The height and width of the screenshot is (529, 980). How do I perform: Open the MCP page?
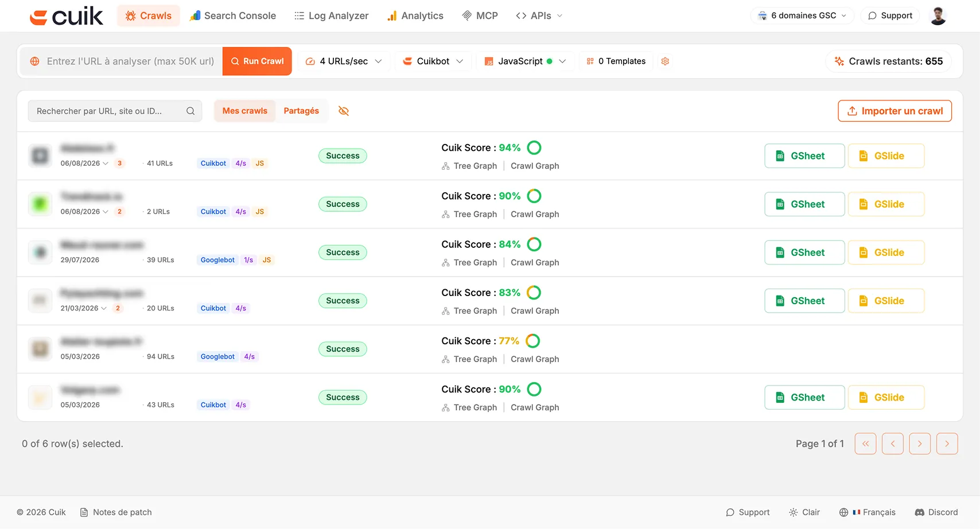[x=480, y=15]
